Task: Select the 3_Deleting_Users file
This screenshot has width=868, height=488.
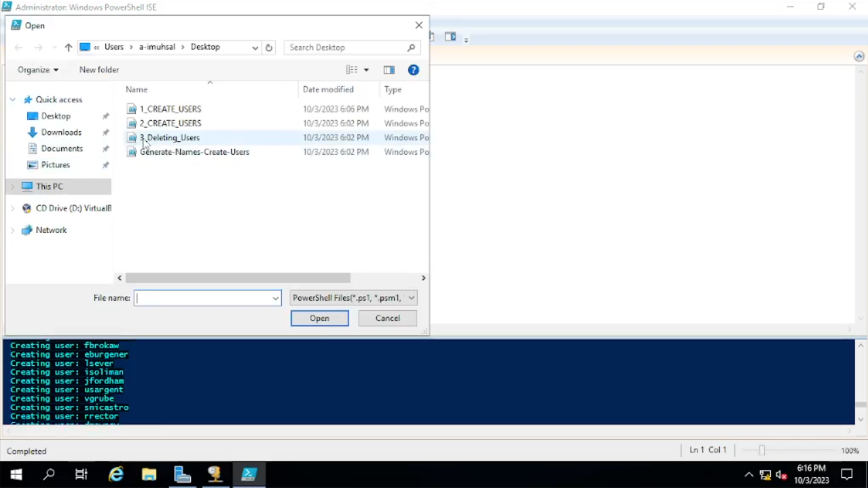Action: (170, 138)
